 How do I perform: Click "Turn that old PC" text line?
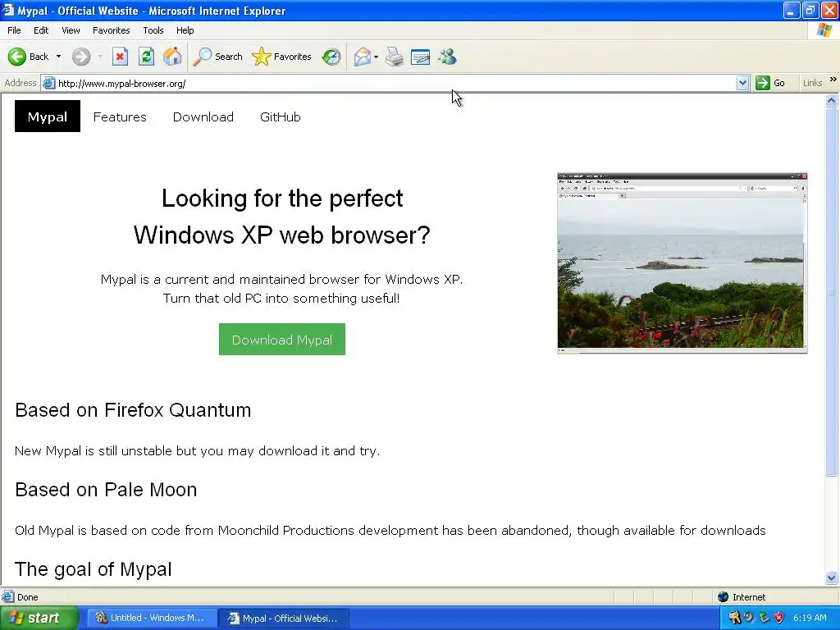click(282, 299)
